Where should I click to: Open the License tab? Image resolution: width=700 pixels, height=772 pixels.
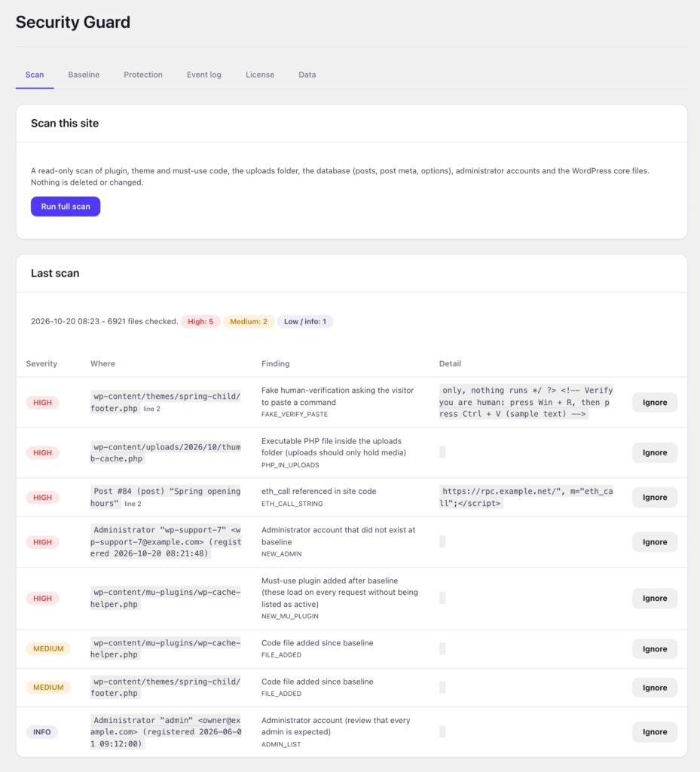260,75
